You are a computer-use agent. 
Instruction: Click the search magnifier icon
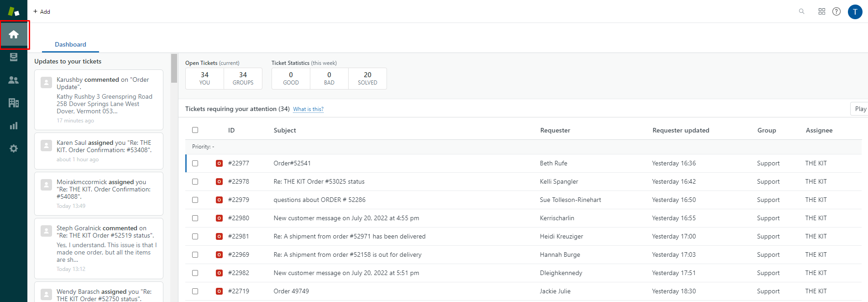[801, 11]
